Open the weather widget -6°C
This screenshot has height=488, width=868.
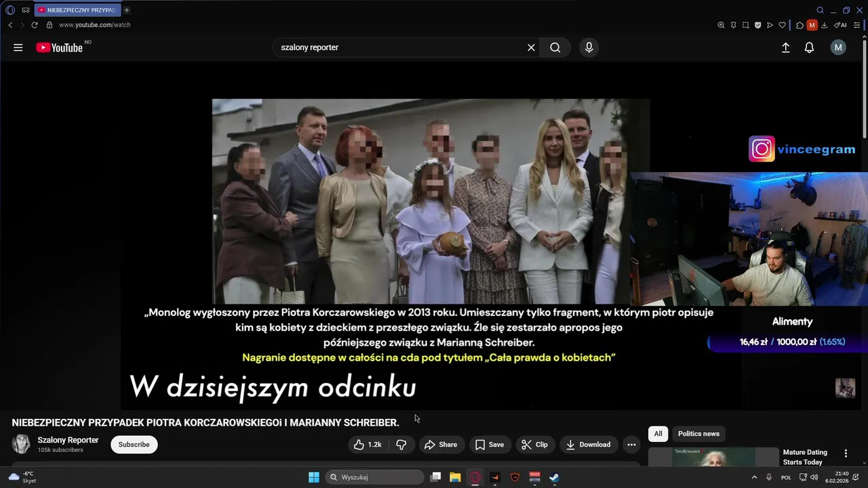22,477
